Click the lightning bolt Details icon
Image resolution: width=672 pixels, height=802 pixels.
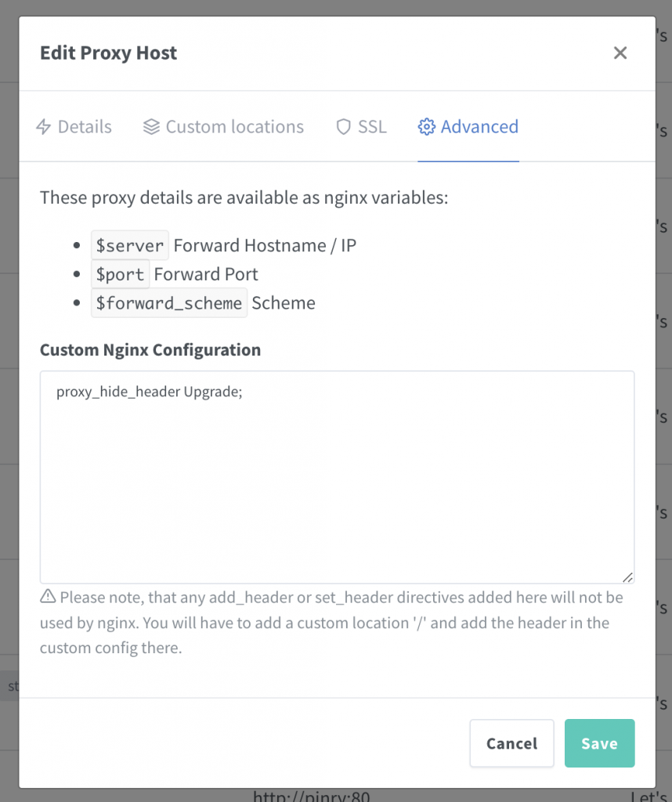(44, 126)
